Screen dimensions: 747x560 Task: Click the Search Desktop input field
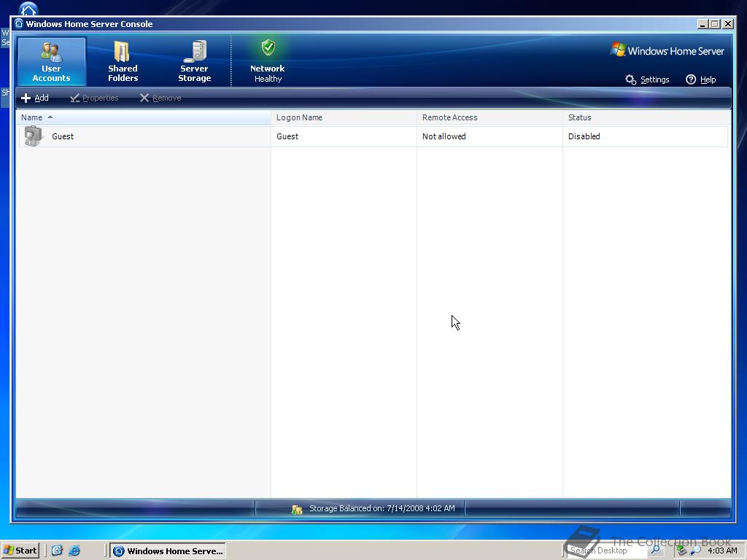click(607, 551)
